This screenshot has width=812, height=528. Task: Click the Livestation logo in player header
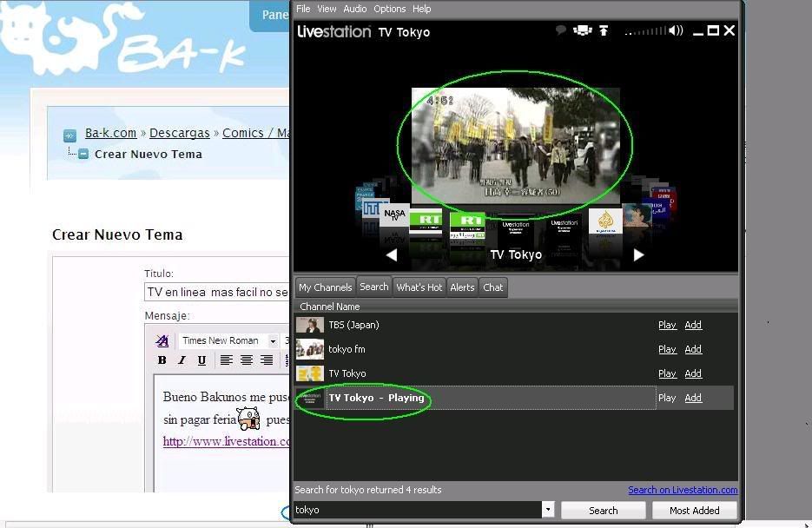[334, 31]
